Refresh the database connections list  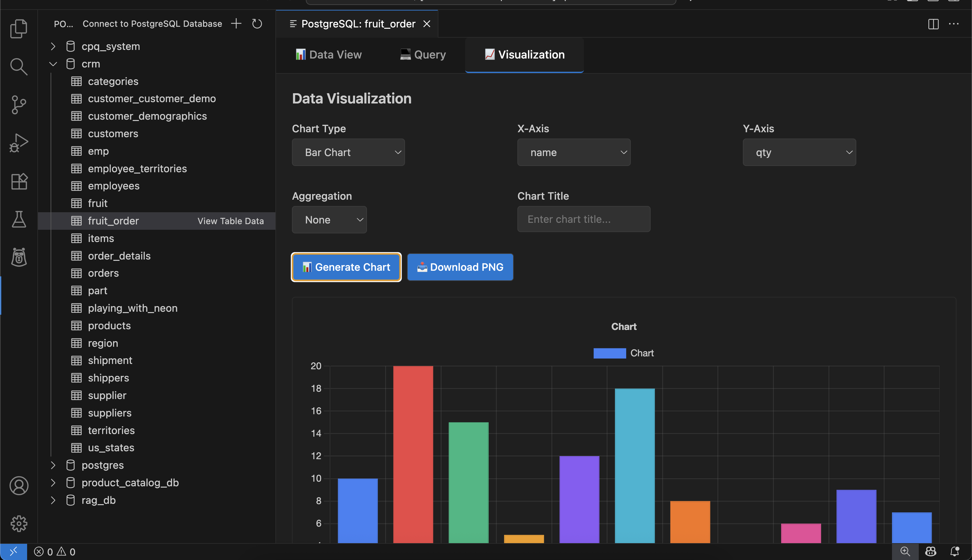pos(257,24)
